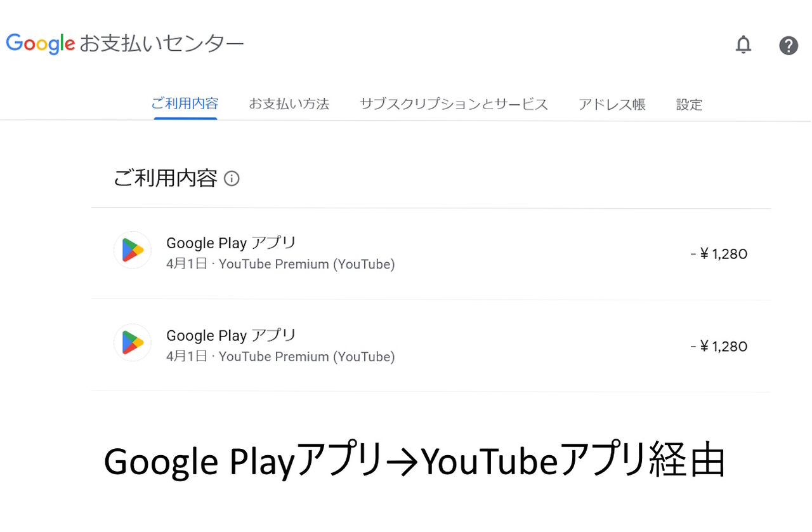Open the help question mark icon
The image size is (812, 532).
[x=788, y=45]
